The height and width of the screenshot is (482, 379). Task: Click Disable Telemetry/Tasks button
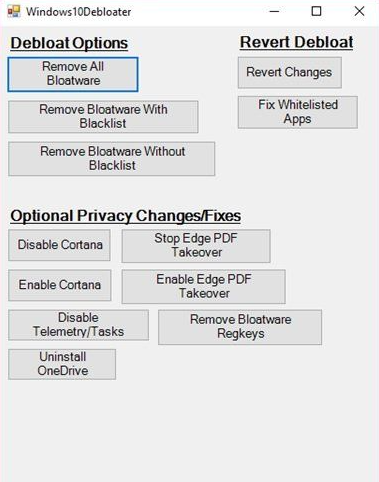click(78, 325)
